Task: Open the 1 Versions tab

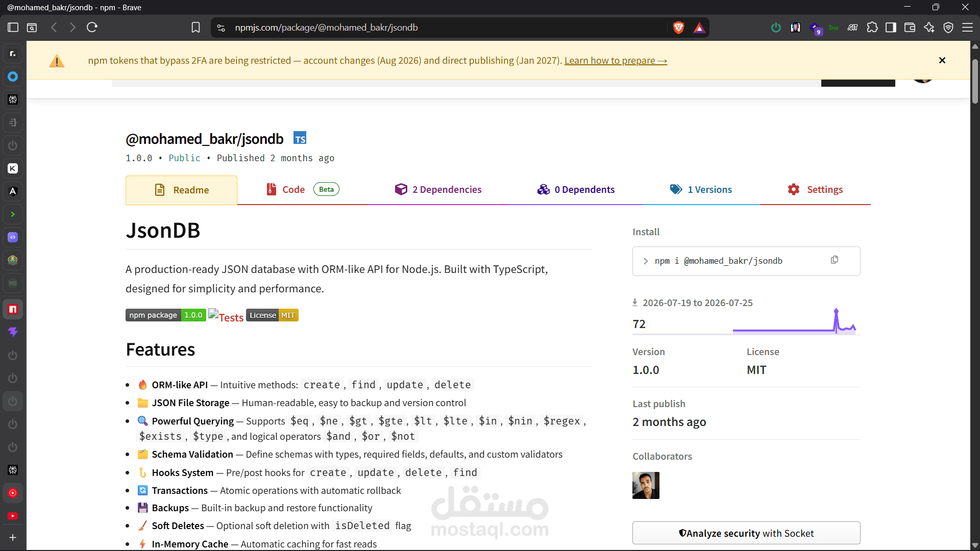Action: 701,190
